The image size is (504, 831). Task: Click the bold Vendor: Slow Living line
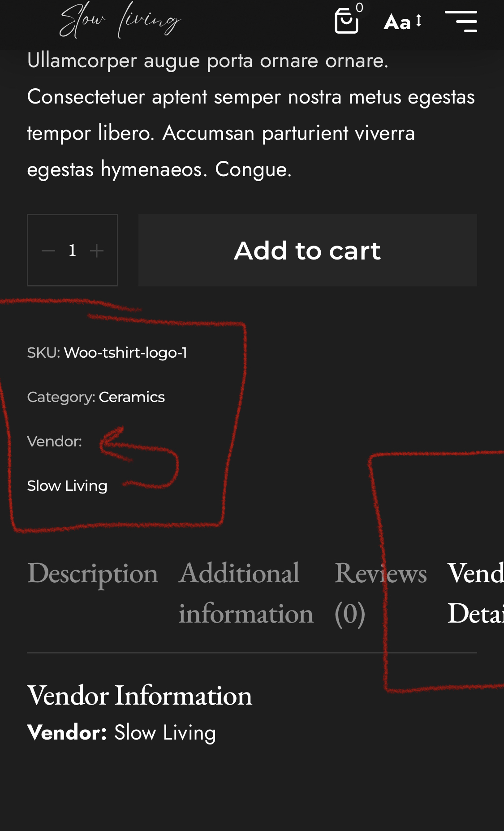(x=121, y=733)
